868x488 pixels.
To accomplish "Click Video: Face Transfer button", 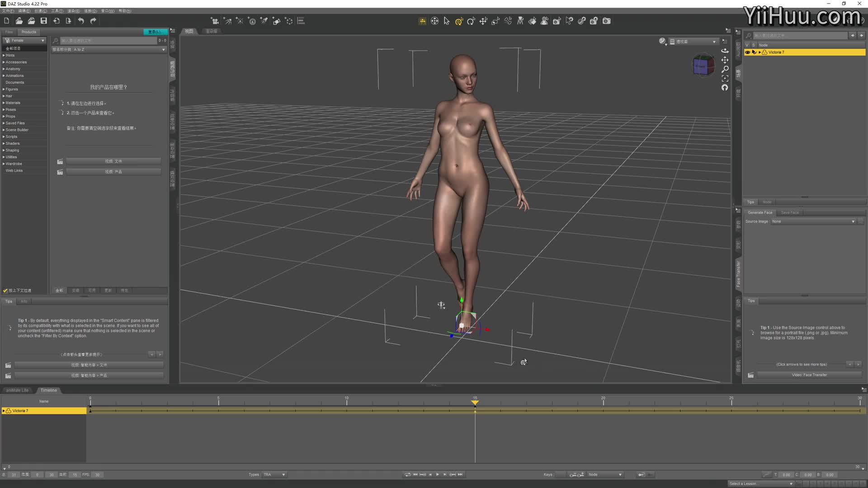I will [809, 375].
